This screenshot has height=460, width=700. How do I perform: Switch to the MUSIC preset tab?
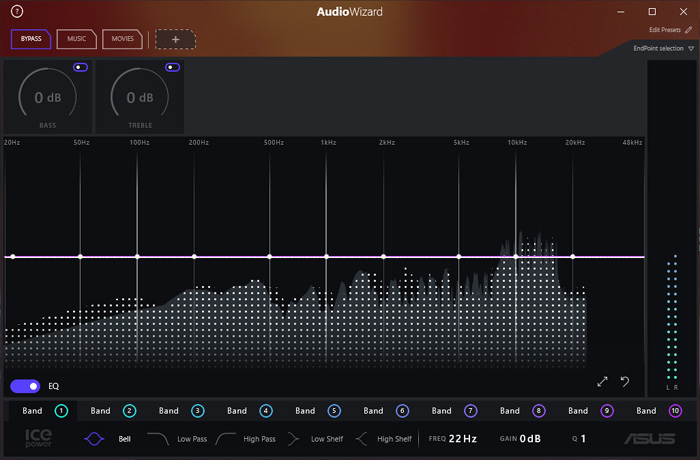(77, 39)
